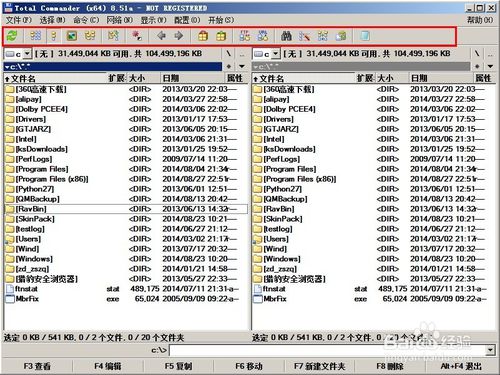Screen dimensions: 500x375
Task: Open the 选择(M) menu
Action: [53, 20]
